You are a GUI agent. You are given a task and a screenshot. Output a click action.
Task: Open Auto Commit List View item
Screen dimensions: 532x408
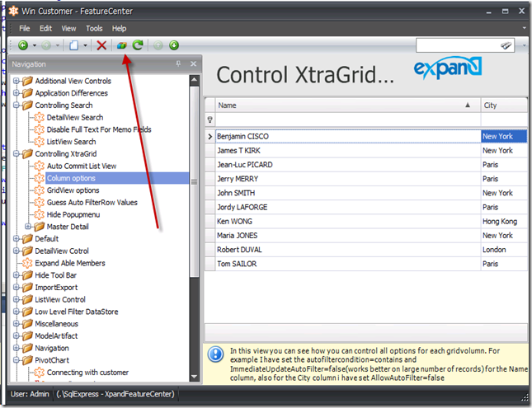click(82, 166)
